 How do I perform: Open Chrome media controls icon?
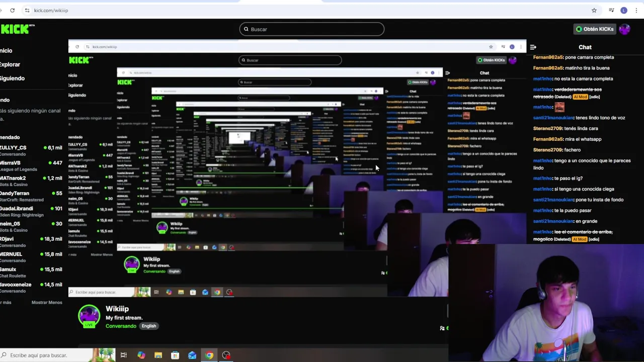tap(611, 10)
